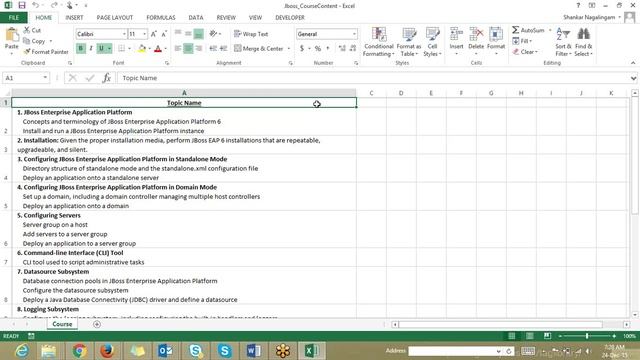This screenshot has height=360, width=640.
Task: Apply Percent Style format
Action: click(x=318, y=49)
